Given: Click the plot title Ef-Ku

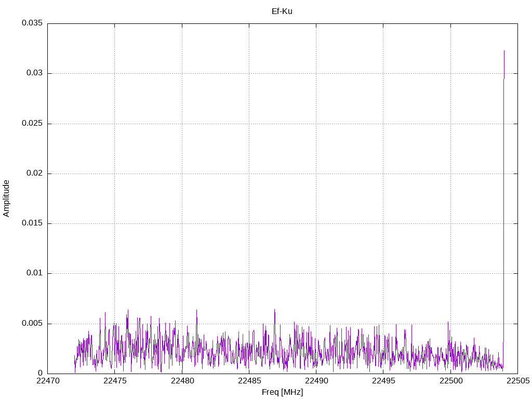Looking at the screenshot, I should tap(282, 11).
